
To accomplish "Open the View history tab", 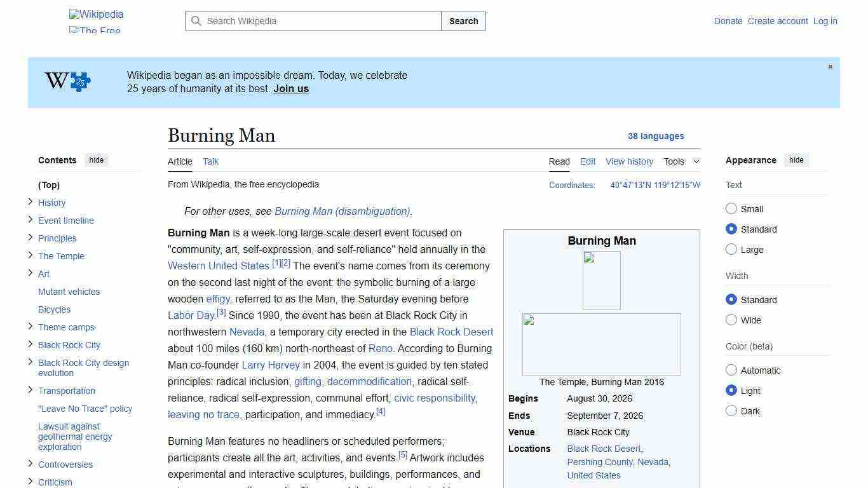I will click(x=629, y=161).
